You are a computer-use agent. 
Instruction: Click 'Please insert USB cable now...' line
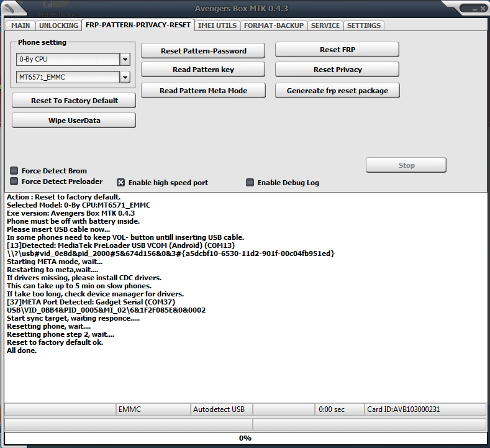[58, 229]
